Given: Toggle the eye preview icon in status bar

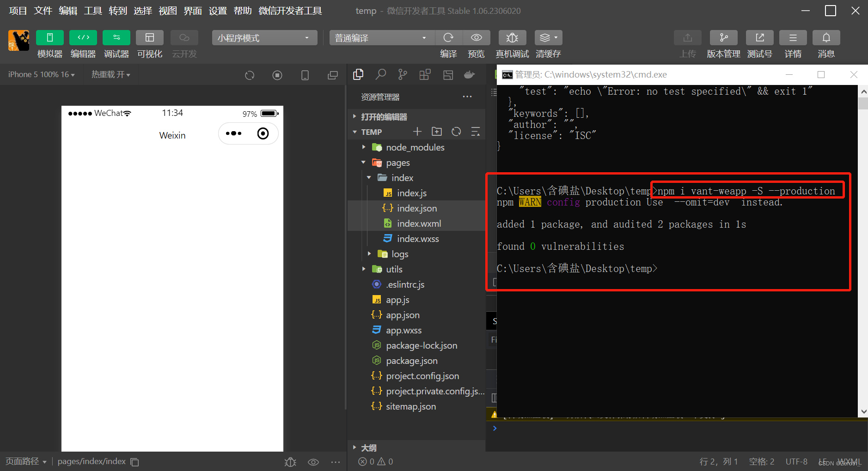Looking at the screenshot, I should coord(314,461).
